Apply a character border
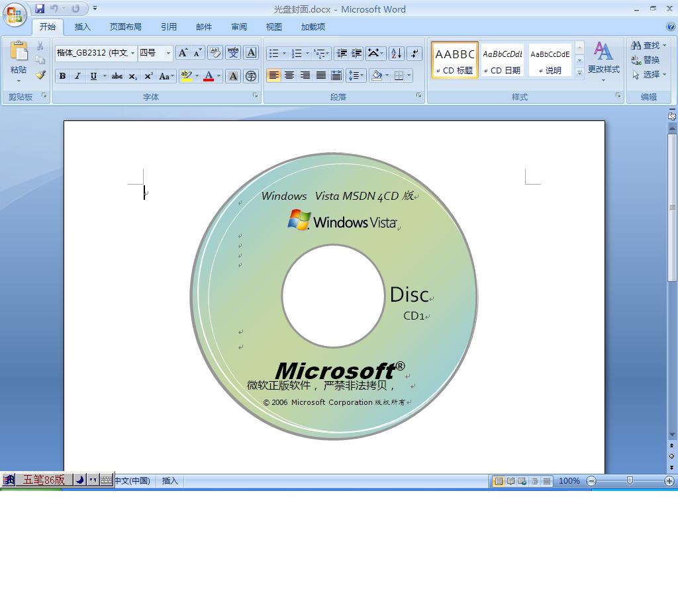 pyautogui.click(x=251, y=53)
